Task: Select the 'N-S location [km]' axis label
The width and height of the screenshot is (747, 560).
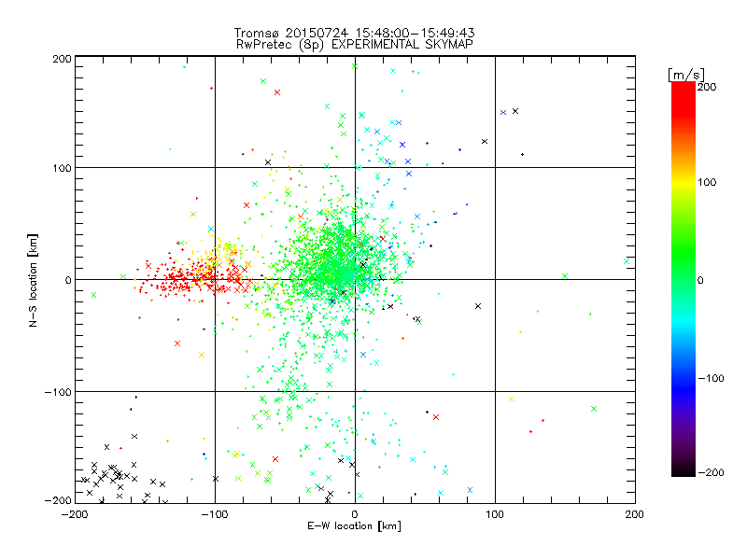Action: tap(33, 280)
